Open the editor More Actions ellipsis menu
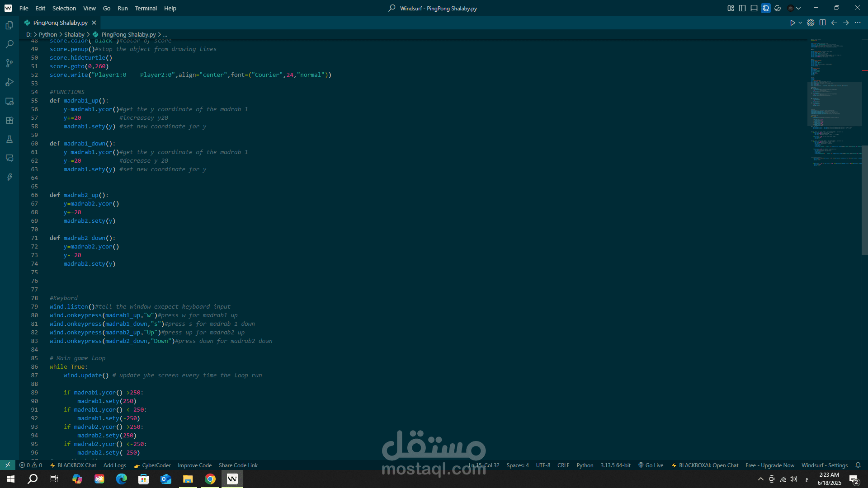The height and width of the screenshot is (488, 868). point(858,23)
